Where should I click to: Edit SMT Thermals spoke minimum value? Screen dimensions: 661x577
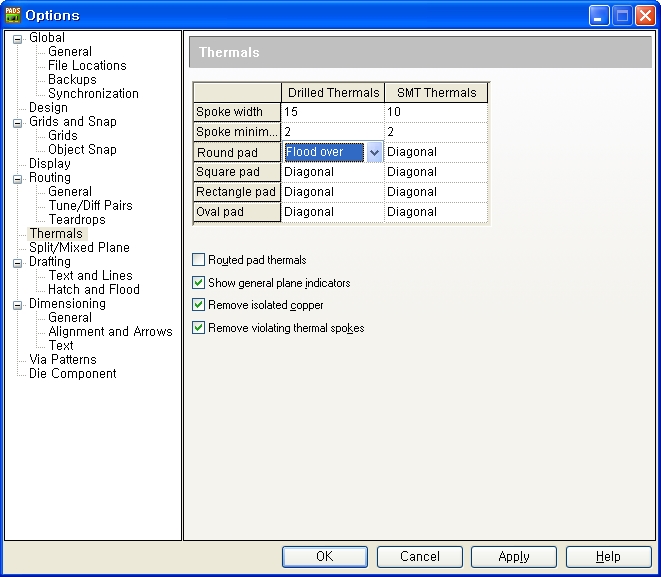click(436, 132)
